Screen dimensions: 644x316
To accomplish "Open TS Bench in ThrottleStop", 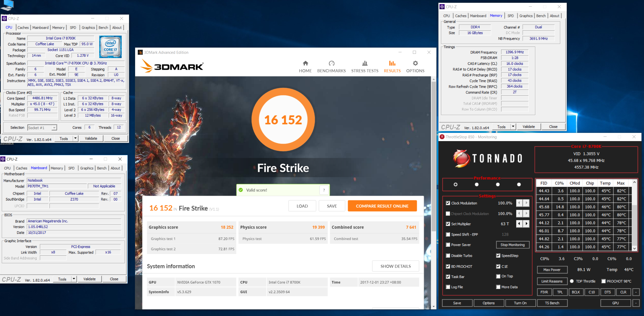I will (552, 303).
